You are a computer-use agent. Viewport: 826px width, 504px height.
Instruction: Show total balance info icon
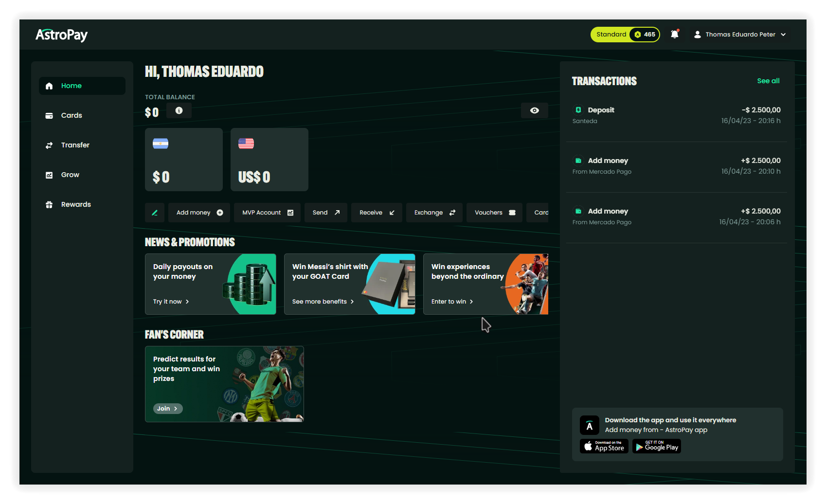point(179,111)
